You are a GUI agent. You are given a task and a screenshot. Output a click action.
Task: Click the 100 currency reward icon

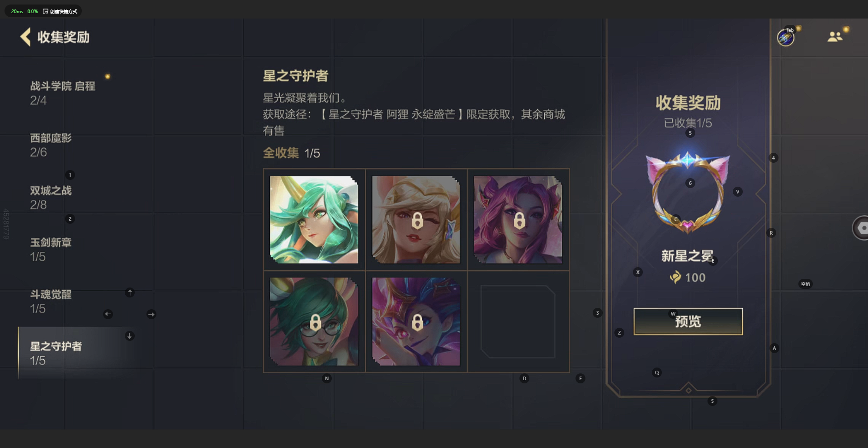click(x=675, y=277)
